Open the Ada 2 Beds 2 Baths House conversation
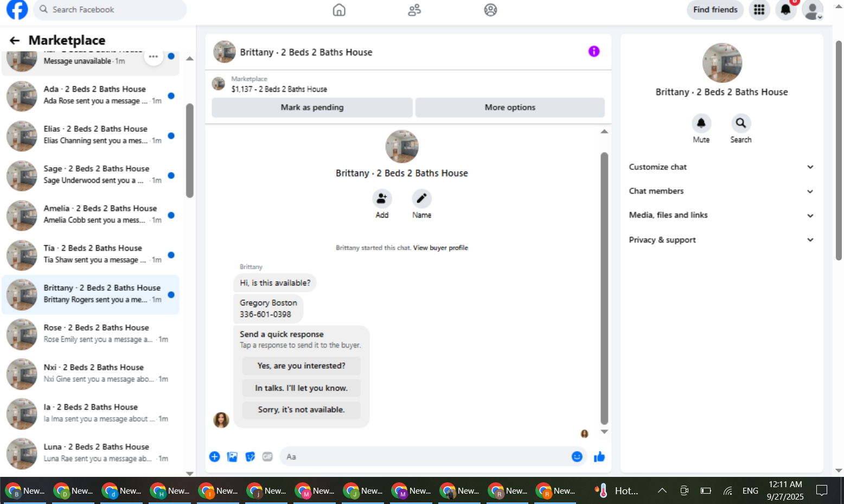 click(91, 95)
